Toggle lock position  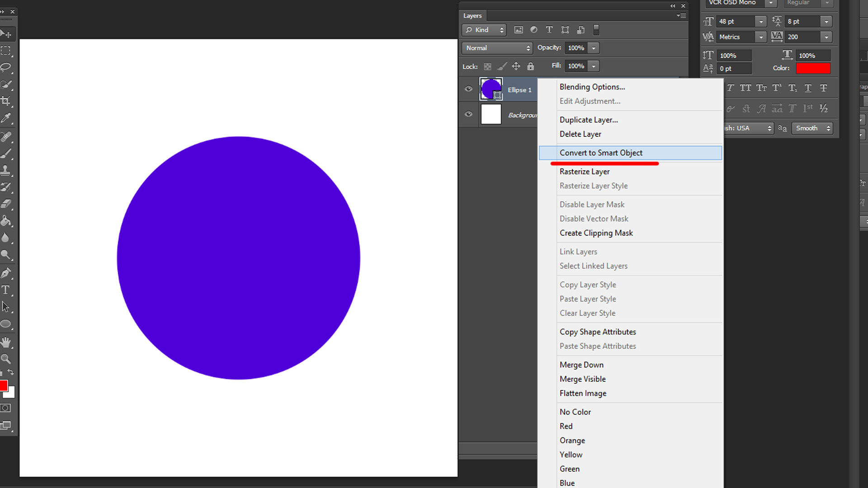(x=516, y=66)
